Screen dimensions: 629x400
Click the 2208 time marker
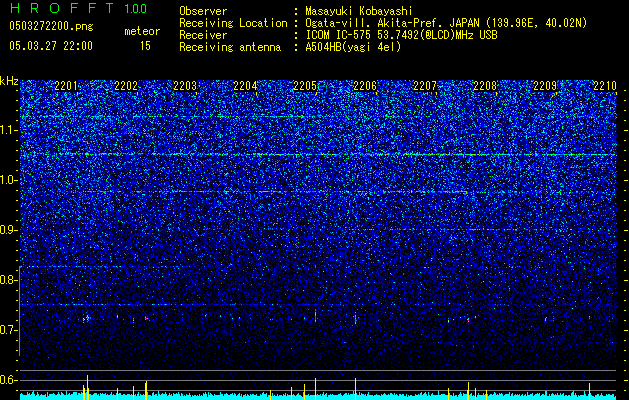485,86
